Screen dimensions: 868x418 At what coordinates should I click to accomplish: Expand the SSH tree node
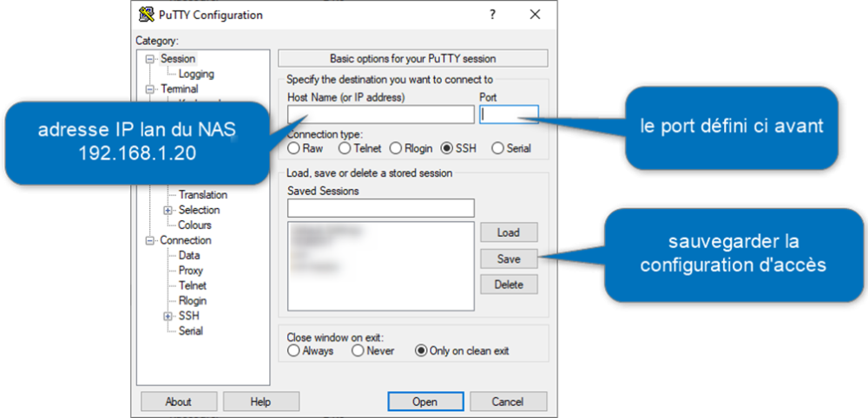click(x=168, y=317)
